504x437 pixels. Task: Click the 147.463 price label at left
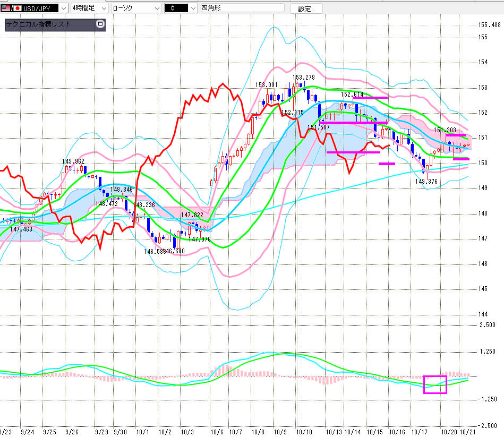[x=21, y=228]
